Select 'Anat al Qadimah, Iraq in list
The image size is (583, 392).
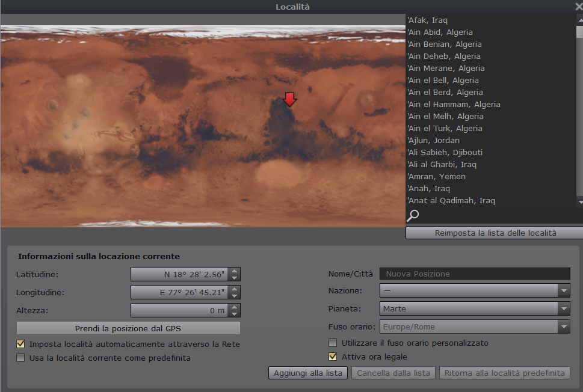[x=491, y=200]
